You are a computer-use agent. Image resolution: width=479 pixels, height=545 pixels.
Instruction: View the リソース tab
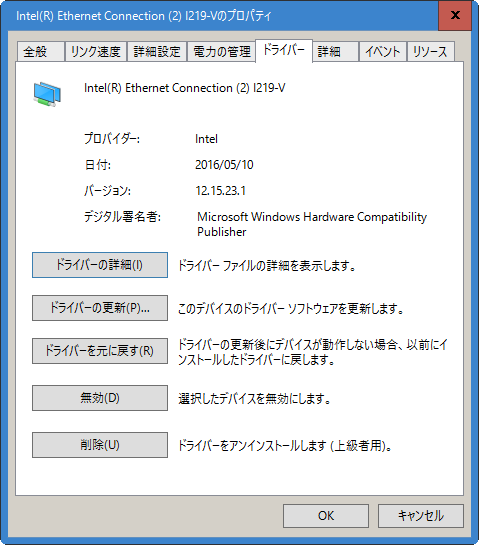pyautogui.click(x=430, y=52)
